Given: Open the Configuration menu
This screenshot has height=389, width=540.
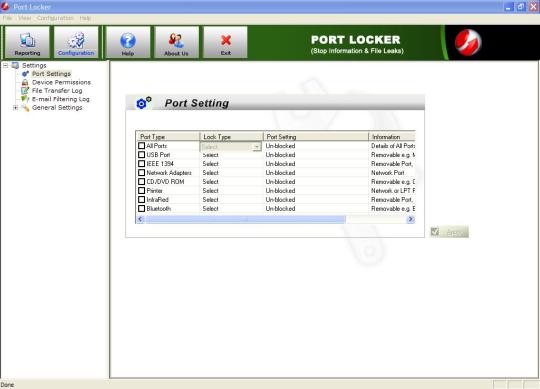Looking at the screenshot, I should tap(55, 18).
